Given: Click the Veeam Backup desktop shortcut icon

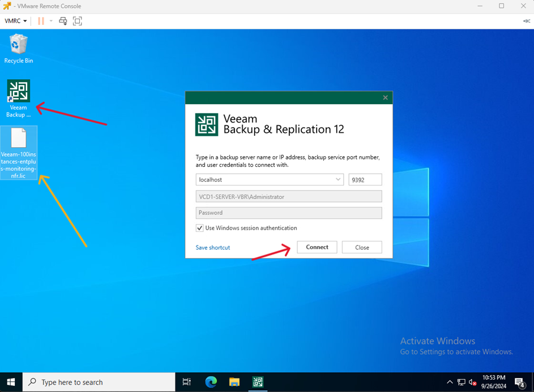Looking at the screenshot, I should point(18,92).
